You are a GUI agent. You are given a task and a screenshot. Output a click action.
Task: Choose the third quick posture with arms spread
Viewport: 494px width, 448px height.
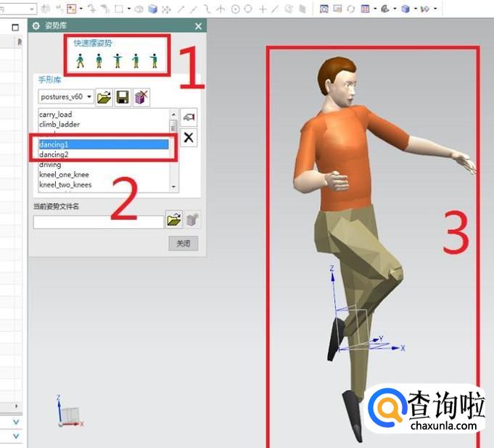(117, 60)
